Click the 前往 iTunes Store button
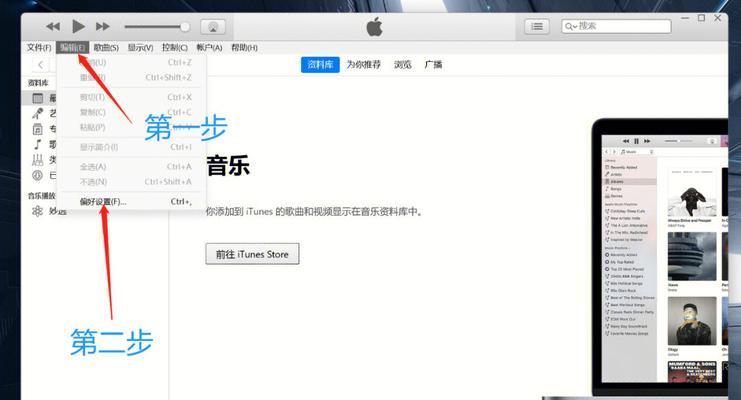 point(252,254)
